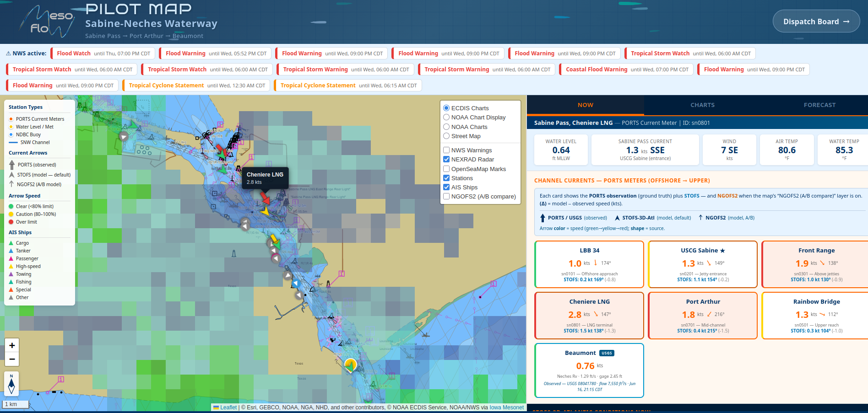868x413 pixels.
Task: Click the yellow-circled station marker near Louisiana
Action: coord(350,365)
